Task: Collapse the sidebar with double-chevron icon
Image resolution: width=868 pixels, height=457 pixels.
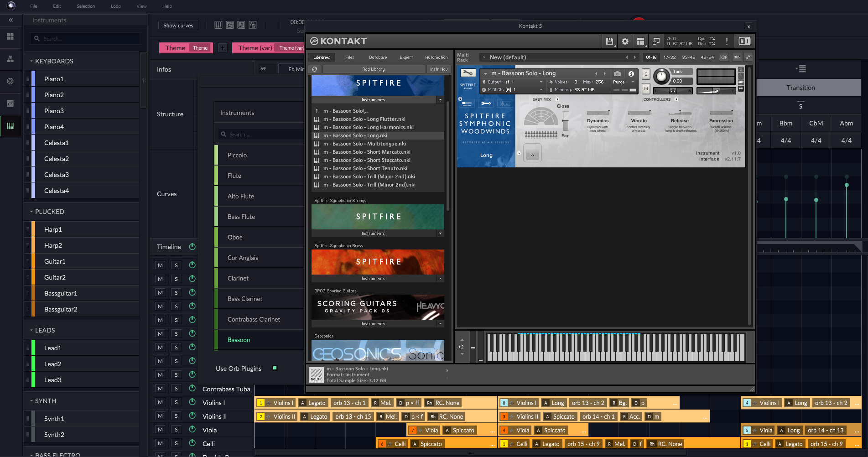Action: [x=10, y=20]
